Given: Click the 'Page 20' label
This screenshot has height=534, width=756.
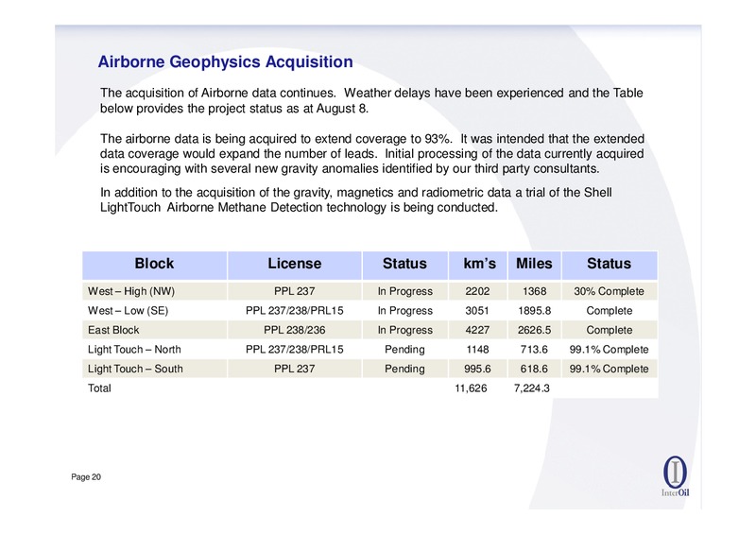Looking at the screenshot, I should tap(86, 477).
